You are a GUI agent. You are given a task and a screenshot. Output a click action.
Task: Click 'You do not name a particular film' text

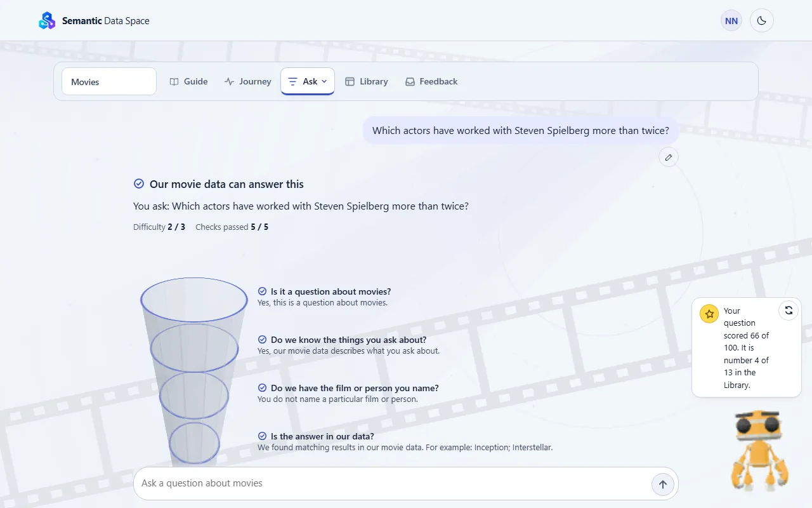click(337, 399)
